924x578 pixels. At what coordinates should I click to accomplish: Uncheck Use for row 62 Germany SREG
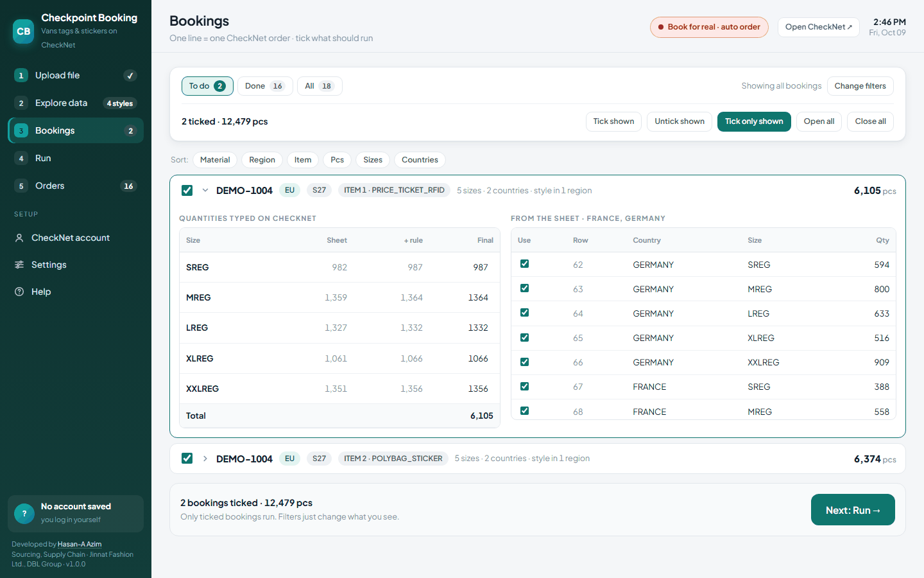click(x=524, y=264)
